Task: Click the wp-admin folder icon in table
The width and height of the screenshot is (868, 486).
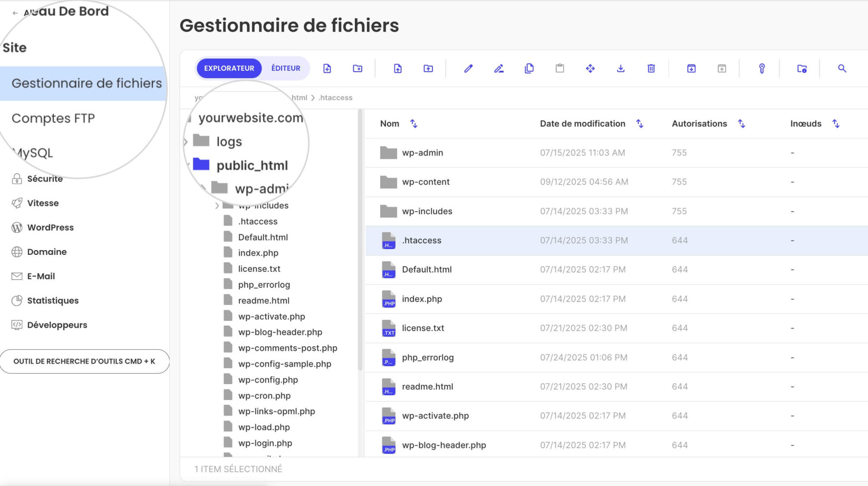Action: pos(389,153)
